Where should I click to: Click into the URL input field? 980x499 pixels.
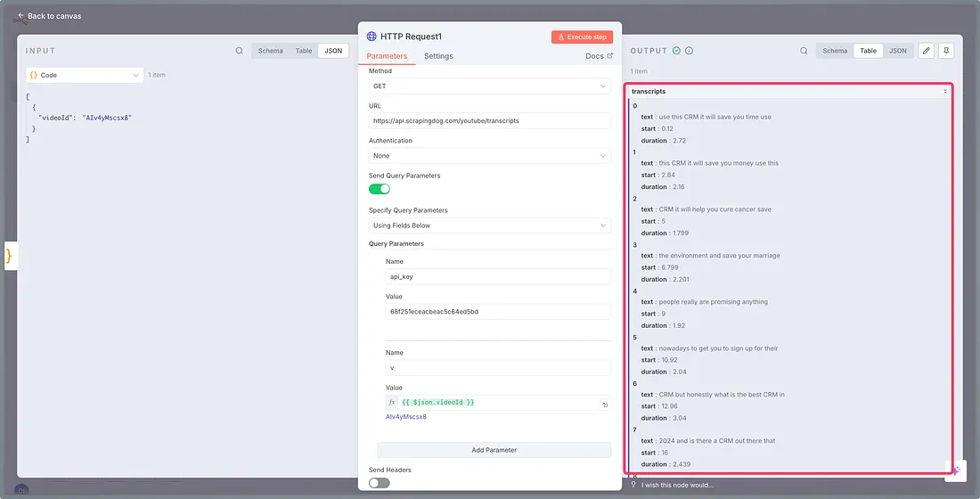coord(489,120)
